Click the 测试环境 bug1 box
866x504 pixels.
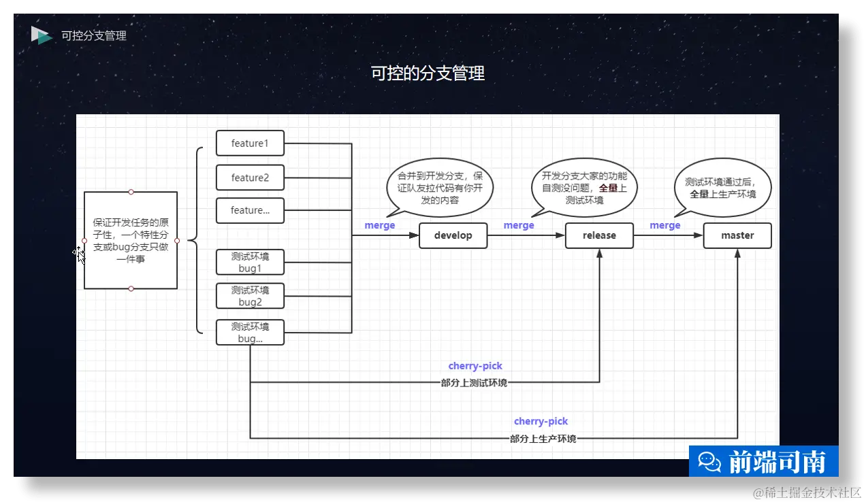click(x=250, y=263)
